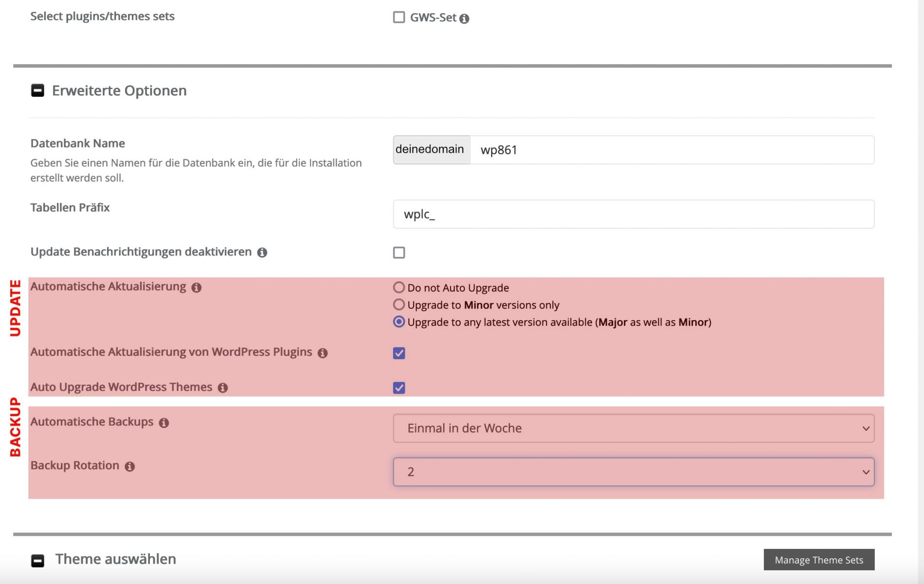
Task: Select Upgrade to Minor versions only
Action: click(399, 305)
